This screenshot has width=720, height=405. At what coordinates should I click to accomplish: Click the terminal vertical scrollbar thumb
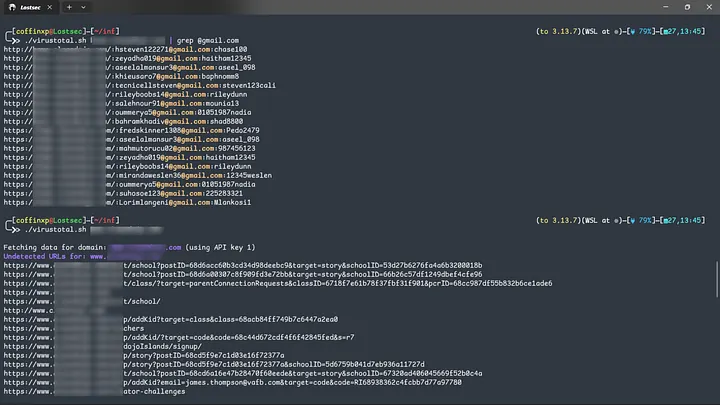tap(717, 279)
